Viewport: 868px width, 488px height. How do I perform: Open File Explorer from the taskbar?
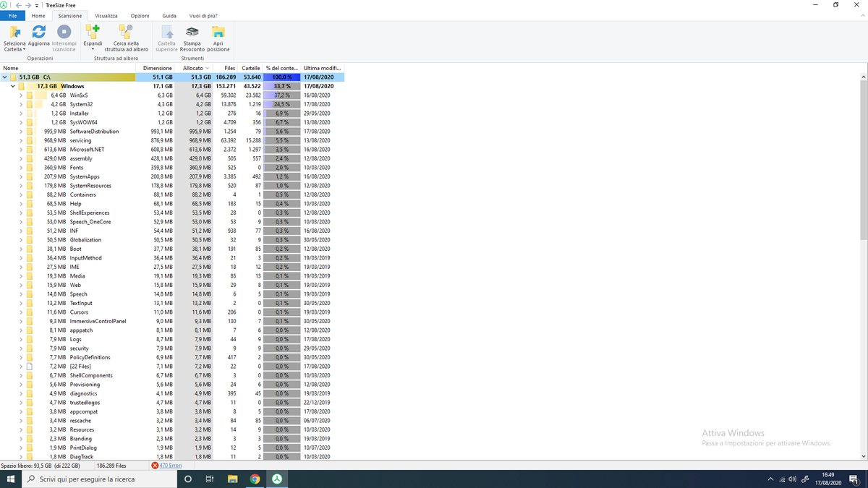click(x=233, y=479)
